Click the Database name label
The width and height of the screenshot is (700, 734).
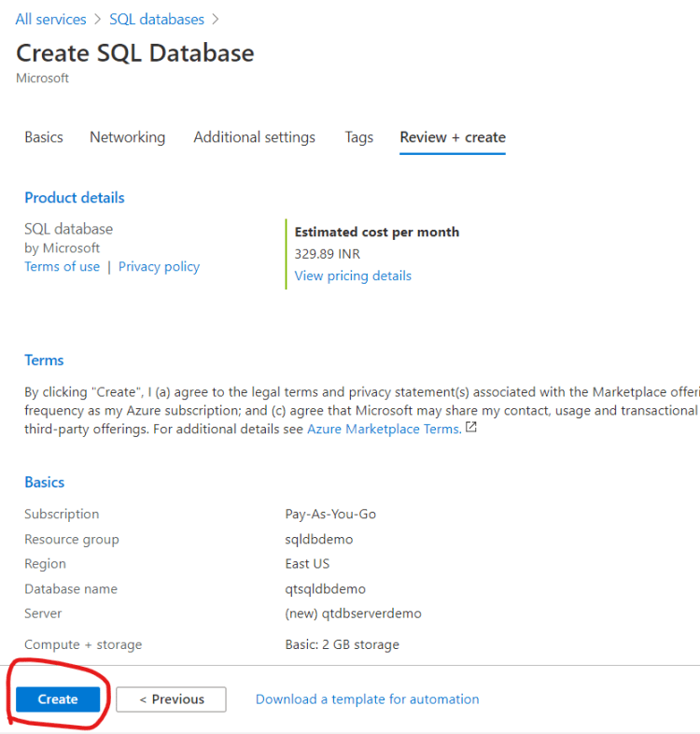tap(71, 589)
